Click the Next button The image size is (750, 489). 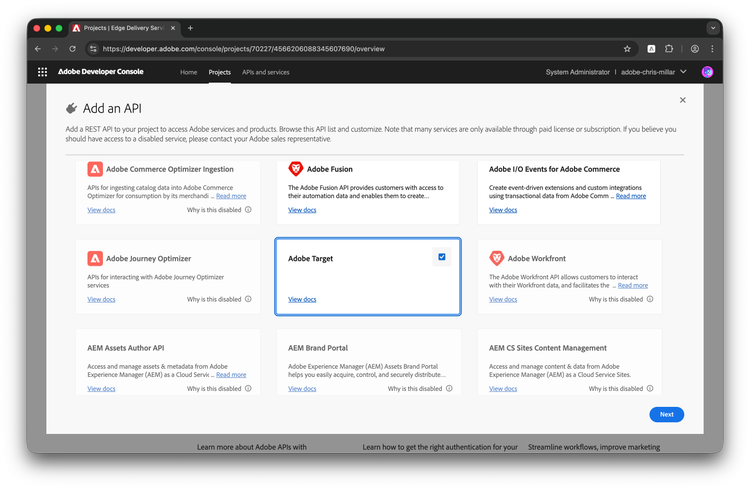coord(666,414)
